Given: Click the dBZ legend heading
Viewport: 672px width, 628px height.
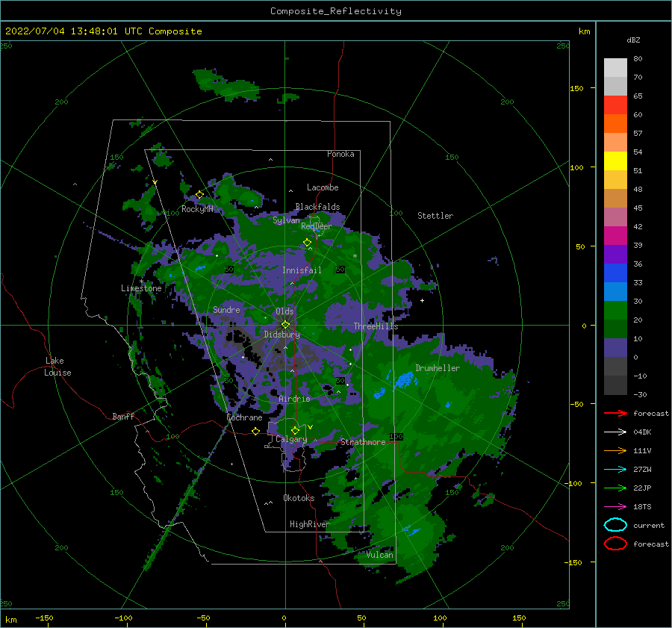Looking at the screenshot, I should (x=633, y=40).
